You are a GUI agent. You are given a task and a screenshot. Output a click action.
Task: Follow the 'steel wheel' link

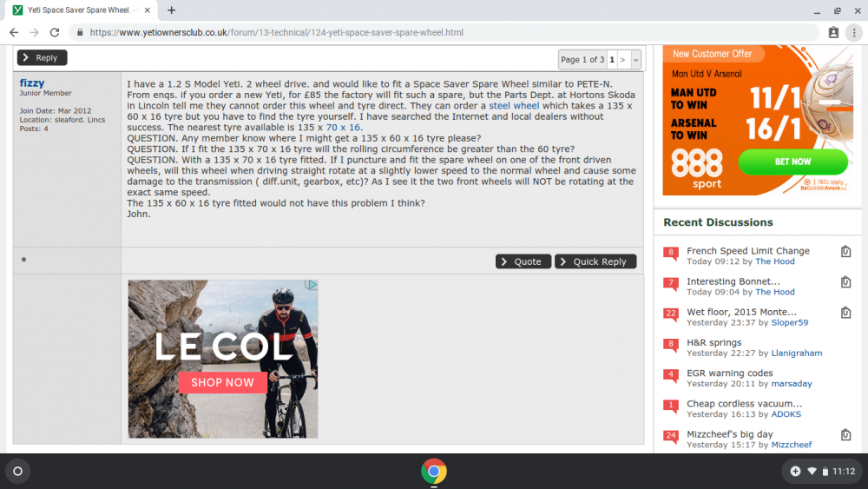tap(514, 106)
